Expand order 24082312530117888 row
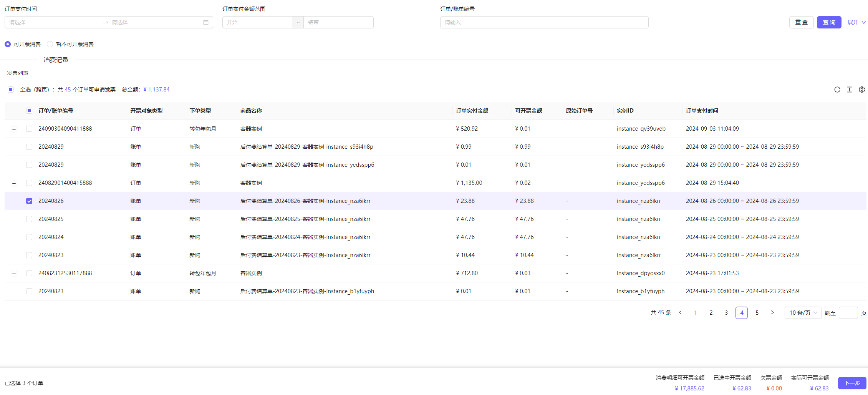868x395 pixels. coord(14,274)
